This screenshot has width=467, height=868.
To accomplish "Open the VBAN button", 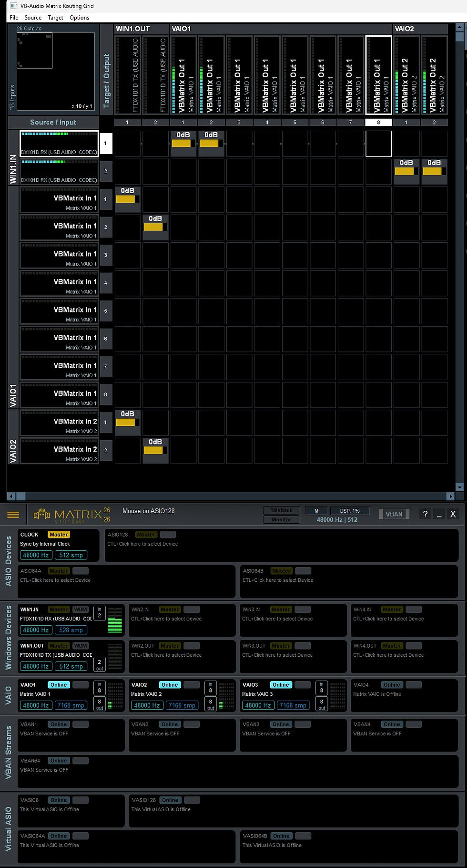I will [394, 514].
